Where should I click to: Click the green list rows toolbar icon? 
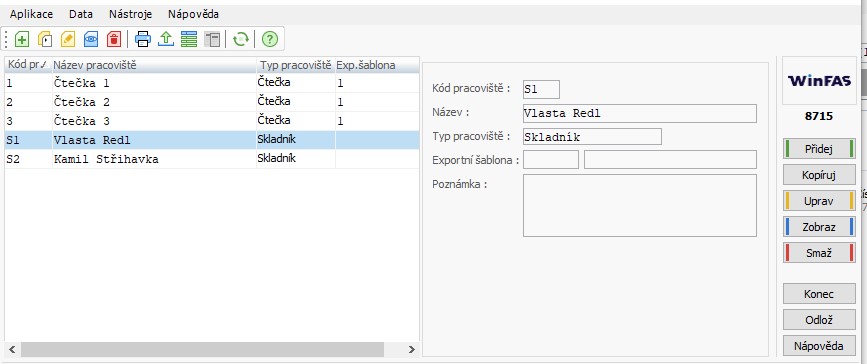tap(189, 39)
